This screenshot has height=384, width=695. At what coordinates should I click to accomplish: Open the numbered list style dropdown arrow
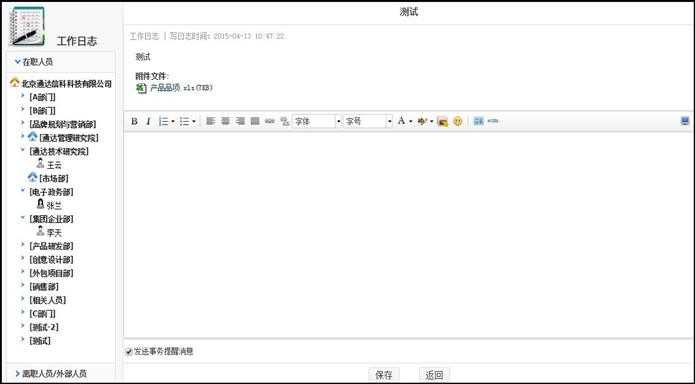[173, 121]
